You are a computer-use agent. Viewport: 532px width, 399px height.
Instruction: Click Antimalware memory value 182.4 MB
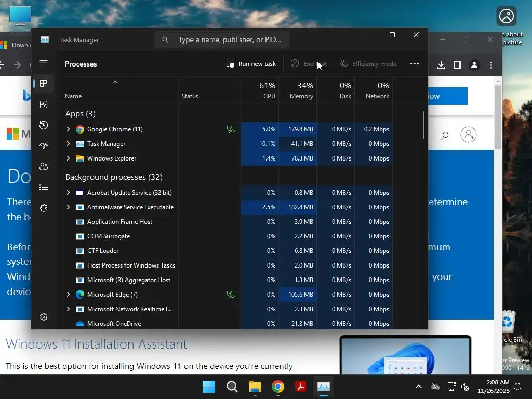click(x=301, y=207)
